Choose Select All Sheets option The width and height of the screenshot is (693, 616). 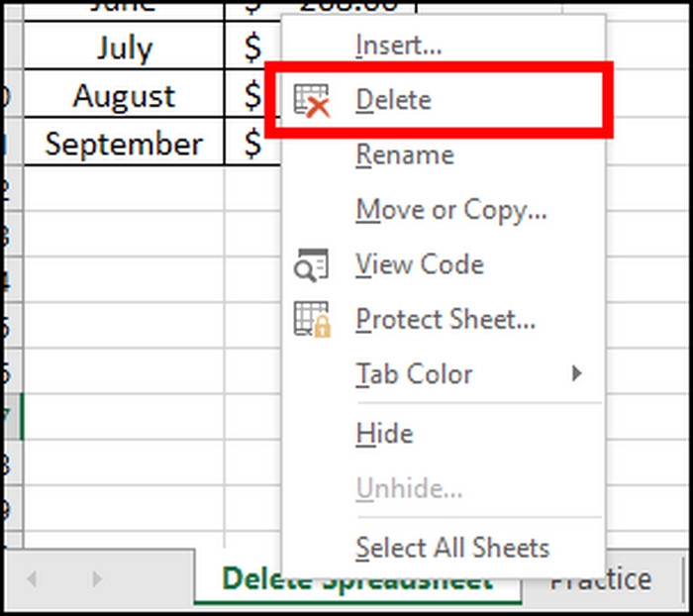point(451,547)
